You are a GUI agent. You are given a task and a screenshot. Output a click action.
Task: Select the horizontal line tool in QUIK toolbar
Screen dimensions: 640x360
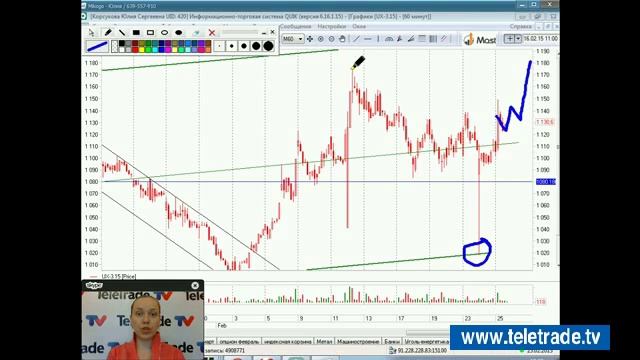point(368,39)
